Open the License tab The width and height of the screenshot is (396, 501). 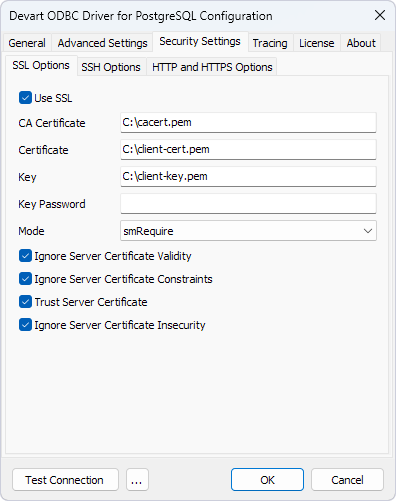pos(317,43)
